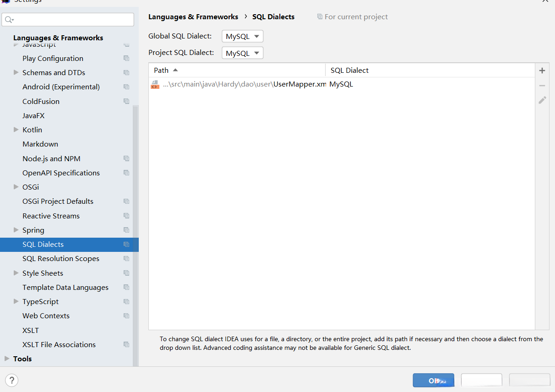Open Reactive Streams settings
This screenshot has height=392, width=555.
click(51, 216)
